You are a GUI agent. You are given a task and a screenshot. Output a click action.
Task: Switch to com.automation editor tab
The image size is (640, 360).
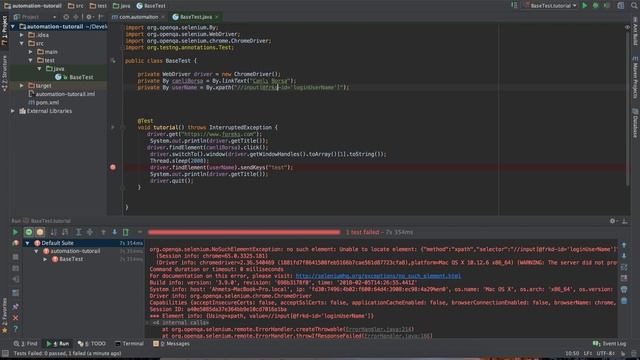pos(138,17)
